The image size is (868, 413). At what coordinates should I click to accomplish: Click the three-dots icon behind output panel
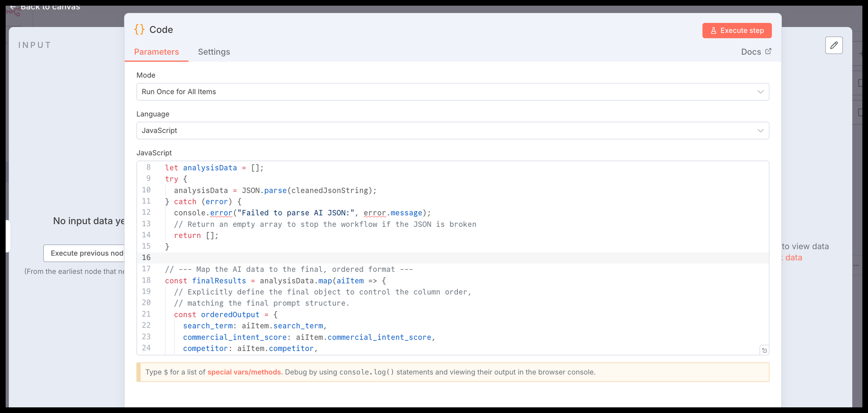pyautogui.click(x=856, y=265)
